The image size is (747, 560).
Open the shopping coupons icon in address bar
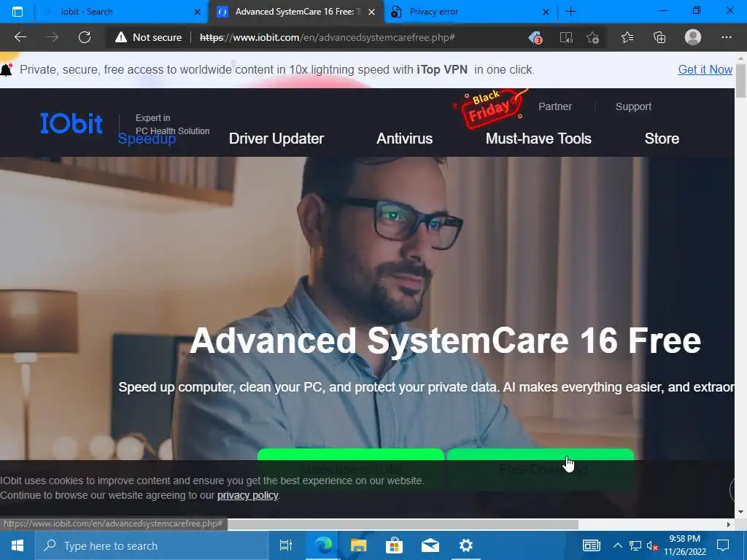click(x=535, y=37)
